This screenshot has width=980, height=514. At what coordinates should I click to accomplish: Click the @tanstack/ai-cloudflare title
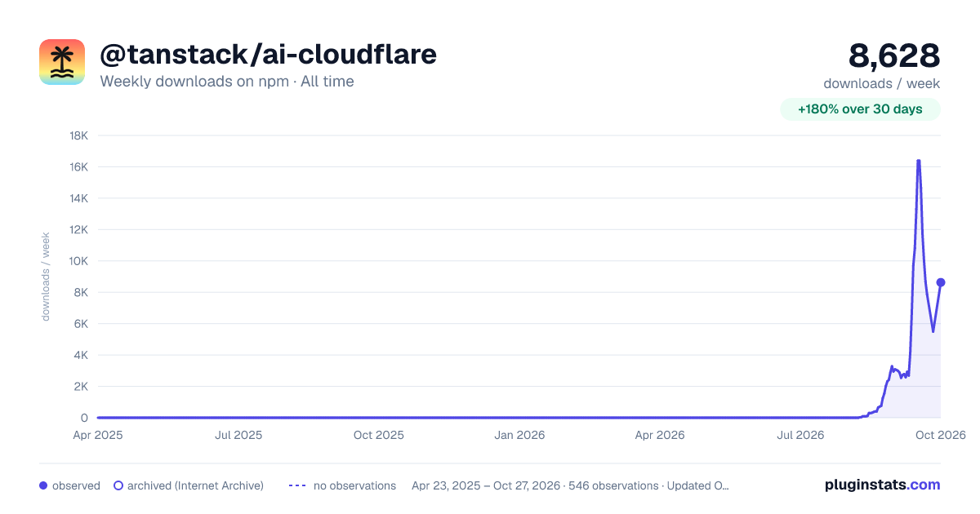[268, 54]
